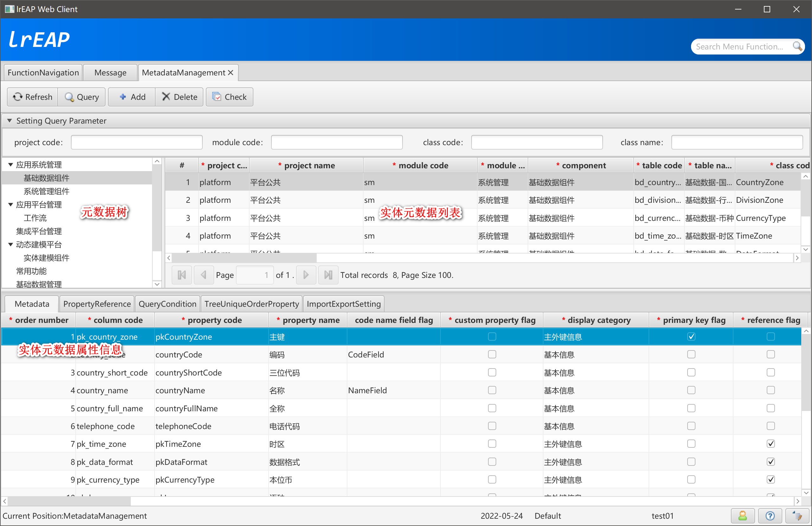Collapse the Setting Query Parameter panel

[x=10, y=121]
